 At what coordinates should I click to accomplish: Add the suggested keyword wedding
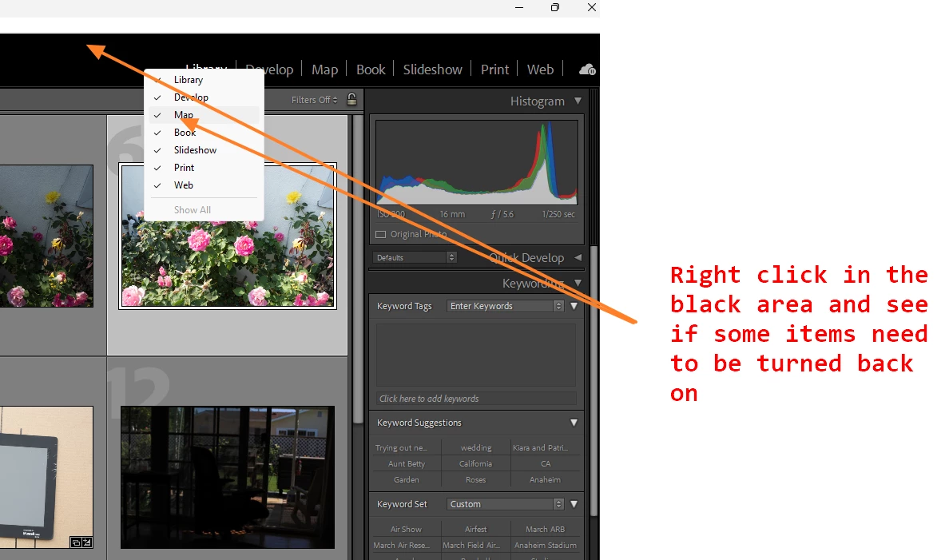pos(476,448)
